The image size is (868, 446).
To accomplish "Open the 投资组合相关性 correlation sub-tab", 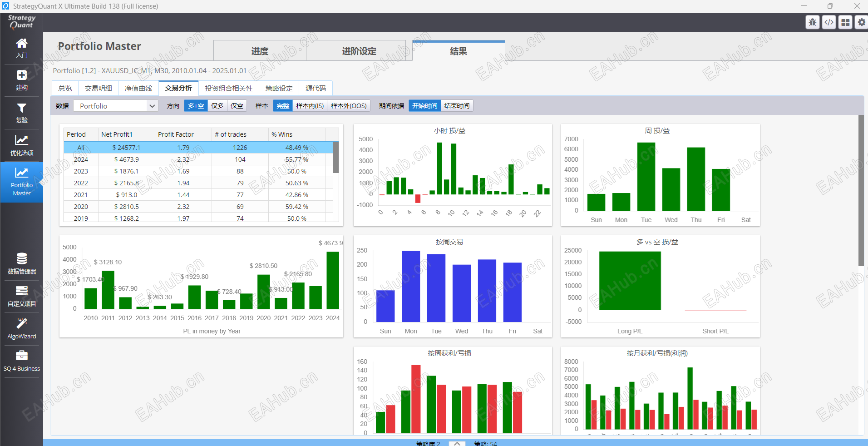I will 229,88.
